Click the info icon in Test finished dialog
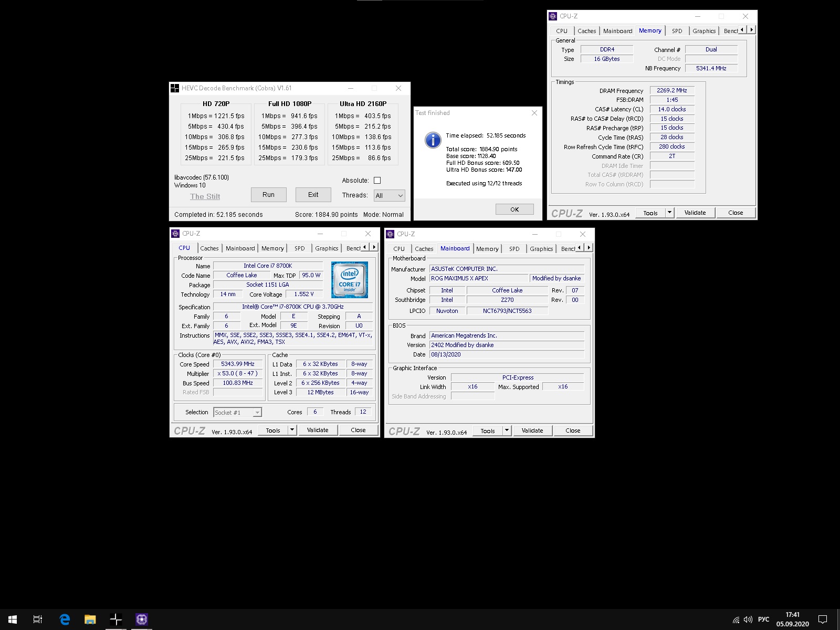 click(x=433, y=140)
